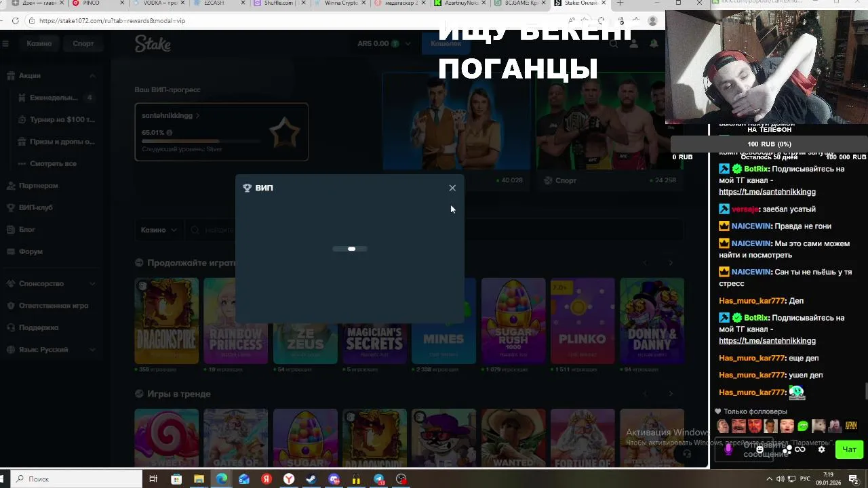
Task: Open Призы и дропы item
Action: (56, 142)
